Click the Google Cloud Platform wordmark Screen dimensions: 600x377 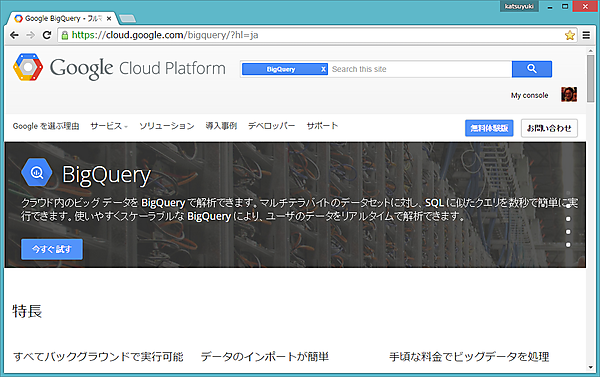[138, 69]
